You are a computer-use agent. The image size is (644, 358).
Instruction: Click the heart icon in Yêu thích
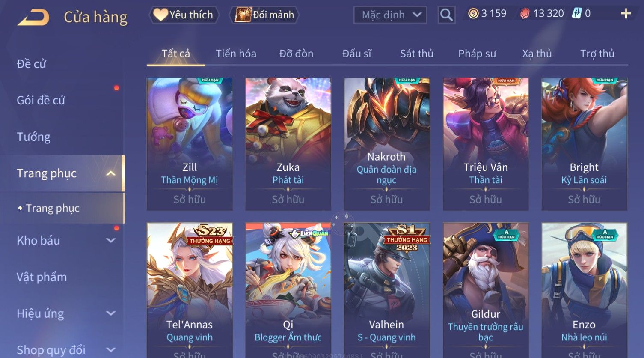pyautogui.click(x=160, y=15)
